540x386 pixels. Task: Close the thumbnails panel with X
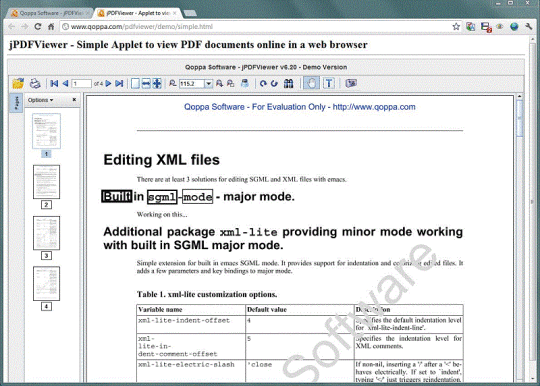pos(74,100)
